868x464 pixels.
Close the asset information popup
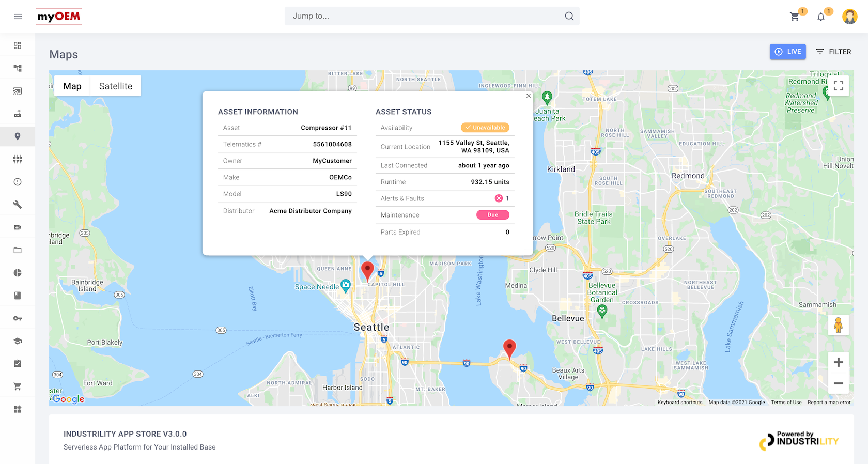tap(529, 96)
